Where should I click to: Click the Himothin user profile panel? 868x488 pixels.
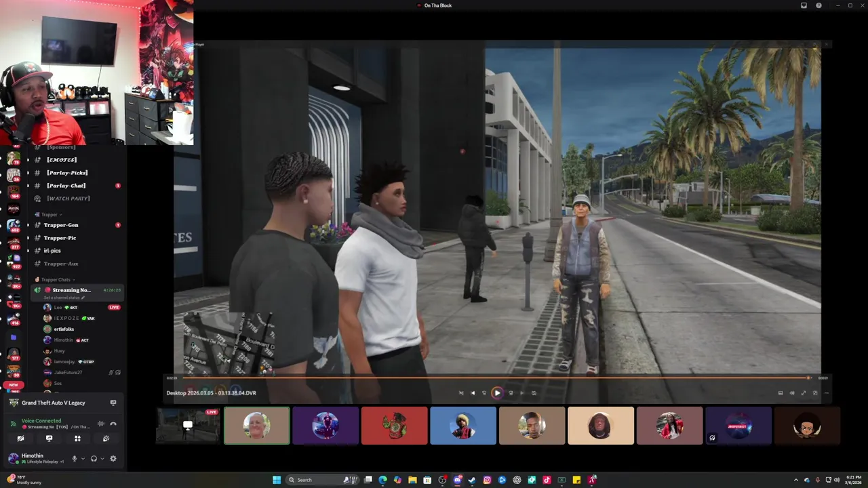pos(37,459)
